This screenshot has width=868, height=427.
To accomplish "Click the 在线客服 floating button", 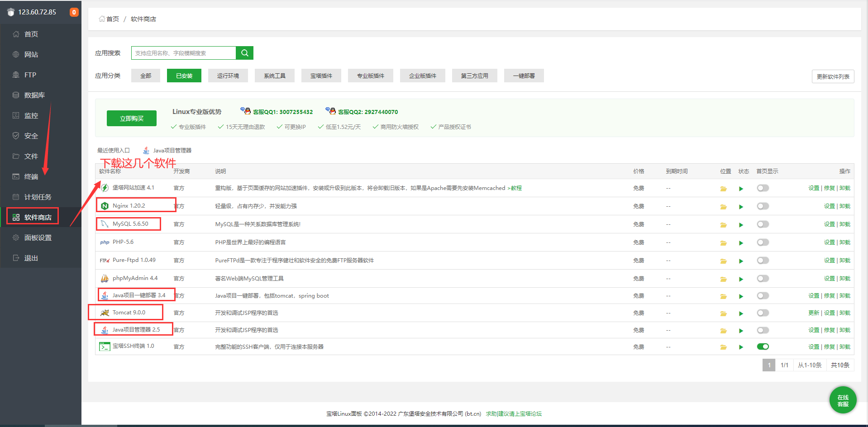I will point(843,400).
